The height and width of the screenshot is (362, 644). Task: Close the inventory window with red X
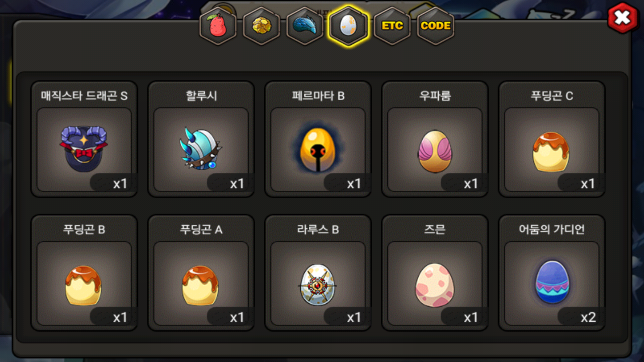[622, 18]
